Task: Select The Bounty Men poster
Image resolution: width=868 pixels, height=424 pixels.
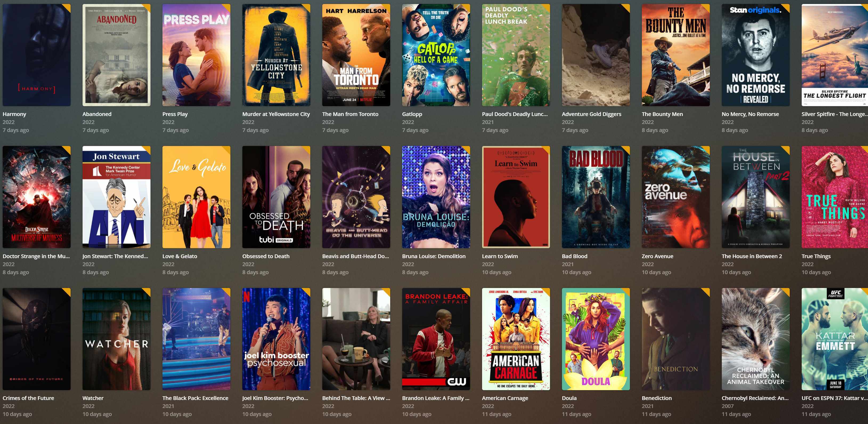Action: [675, 55]
